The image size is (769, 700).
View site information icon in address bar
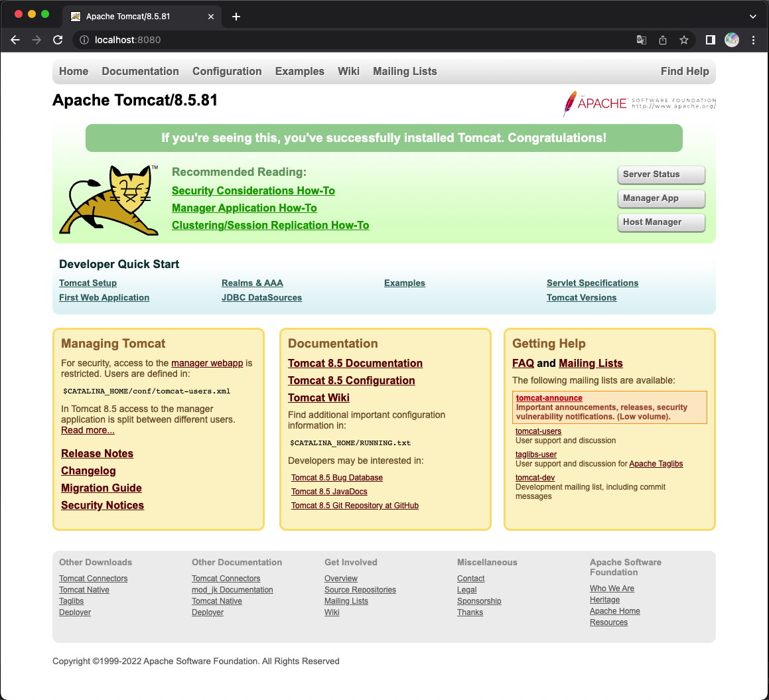(x=84, y=40)
